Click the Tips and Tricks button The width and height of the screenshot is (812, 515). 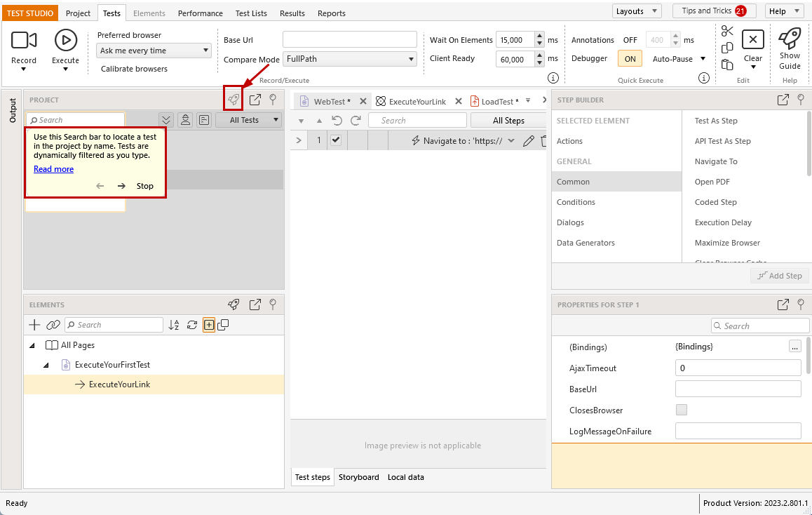[x=714, y=11]
